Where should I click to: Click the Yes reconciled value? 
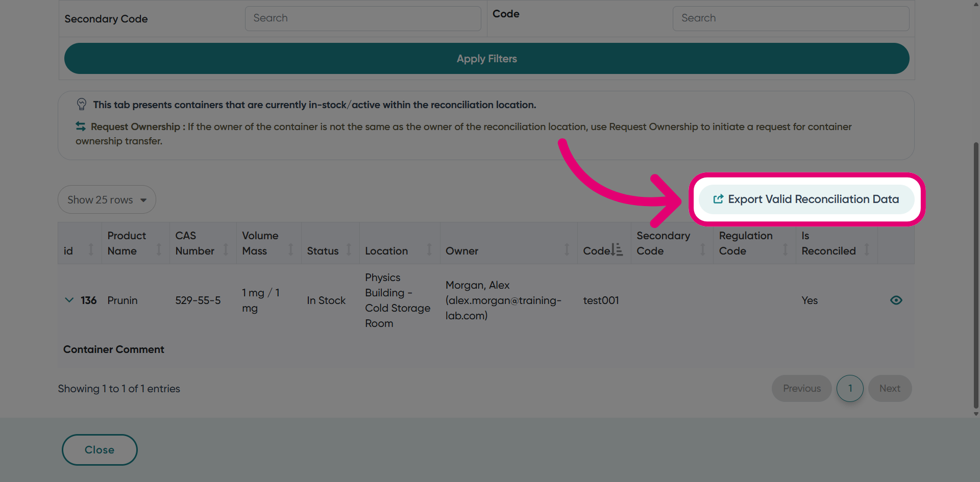pyautogui.click(x=810, y=300)
